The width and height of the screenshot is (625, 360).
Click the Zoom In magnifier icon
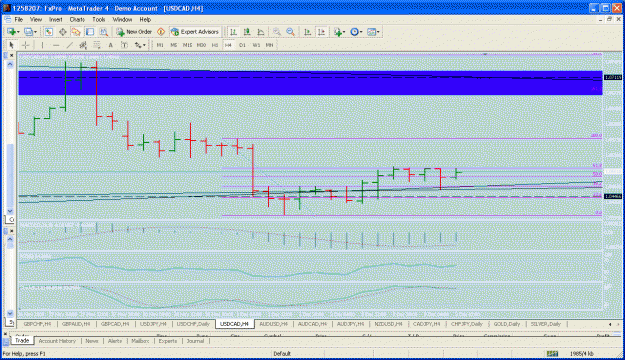pyautogui.click(x=276, y=32)
